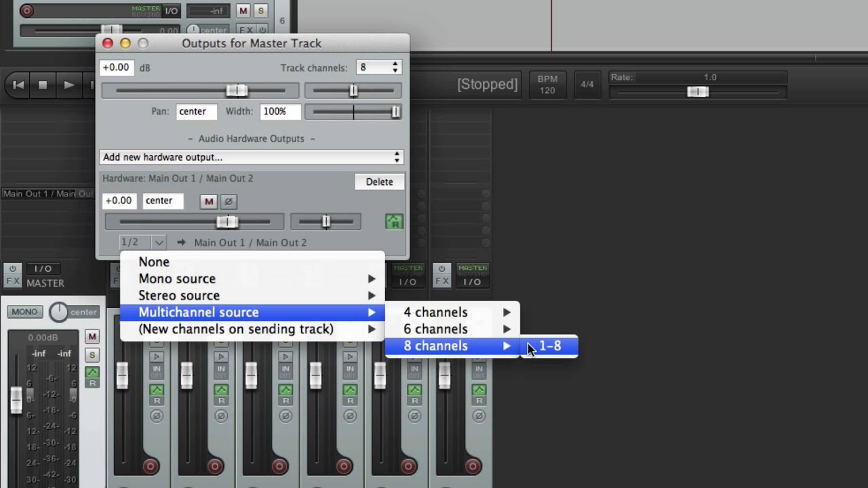
Task: Toggle FX power on last visible mixer strip
Action: click(441, 269)
